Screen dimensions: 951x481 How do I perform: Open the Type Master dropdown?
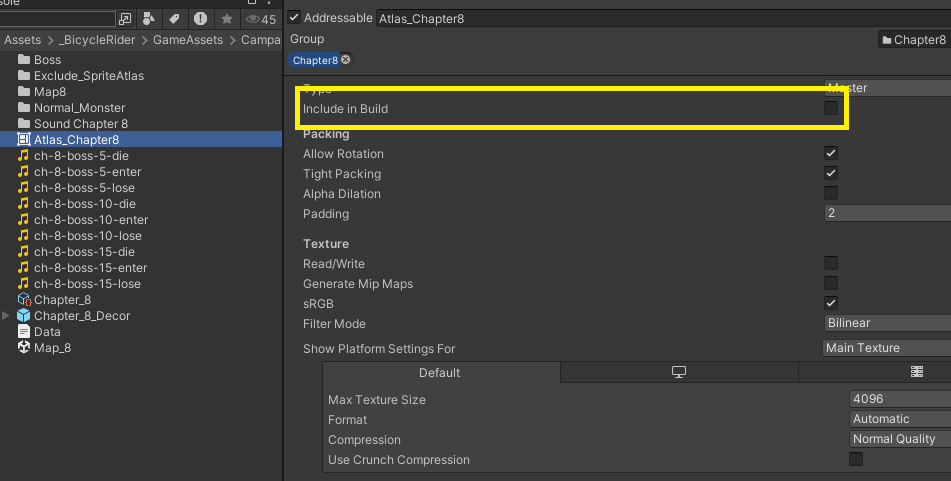click(887, 88)
